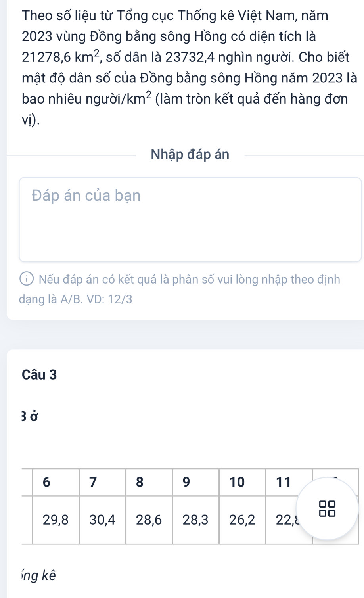The height and width of the screenshot is (598, 364).
Task: Select the table header cell '10'
Action: (x=237, y=482)
